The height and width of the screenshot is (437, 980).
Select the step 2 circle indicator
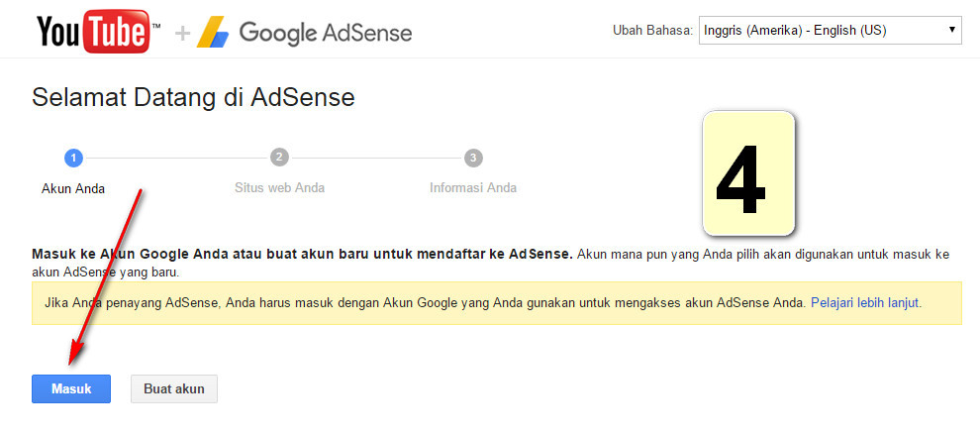[279, 158]
